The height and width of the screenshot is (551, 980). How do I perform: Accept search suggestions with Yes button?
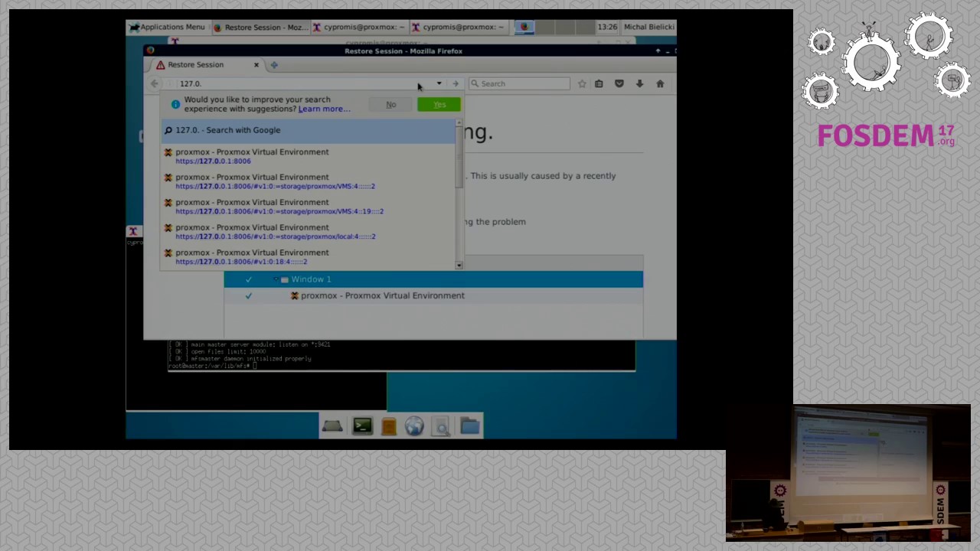click(439, 105)
